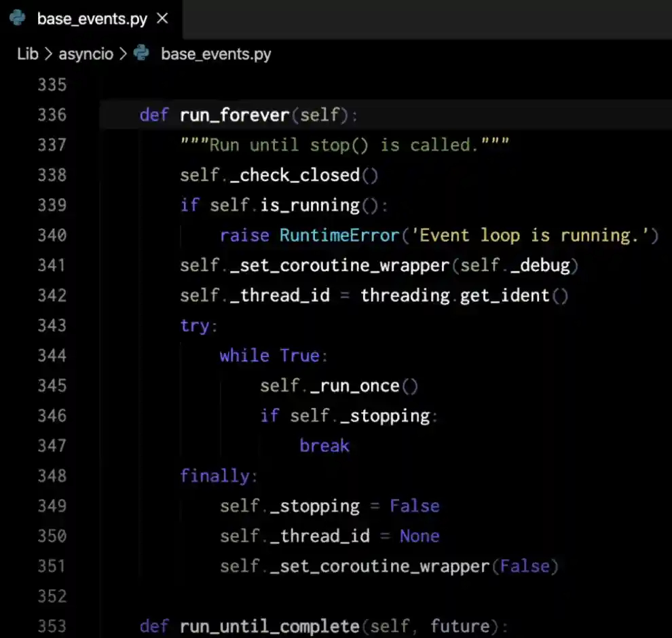
Task: Click the try keyword on line 343
Action: point(195,326)
